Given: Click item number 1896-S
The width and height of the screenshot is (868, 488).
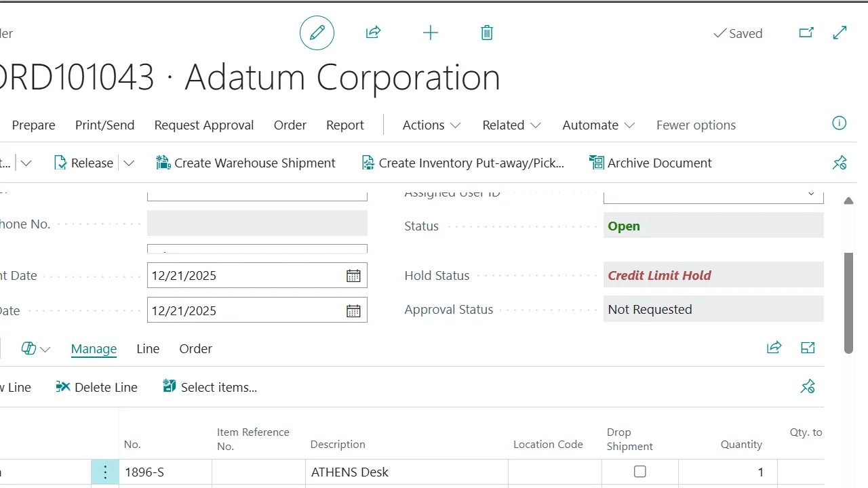Looking at the screenshot, I should click(144, 472).
